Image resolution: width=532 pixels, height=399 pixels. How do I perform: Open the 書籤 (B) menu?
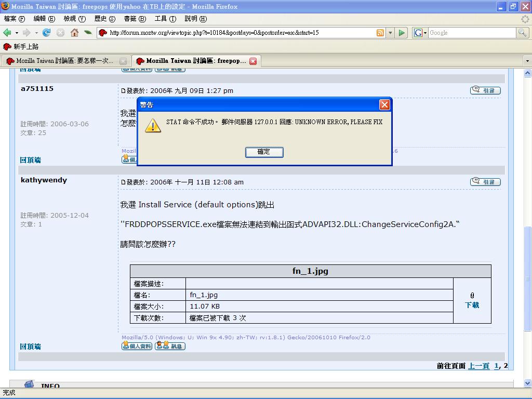coord(135,19)
